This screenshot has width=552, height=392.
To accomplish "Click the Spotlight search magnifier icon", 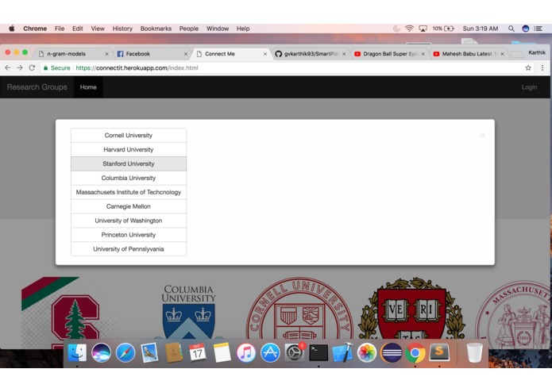I will point(511,29).
